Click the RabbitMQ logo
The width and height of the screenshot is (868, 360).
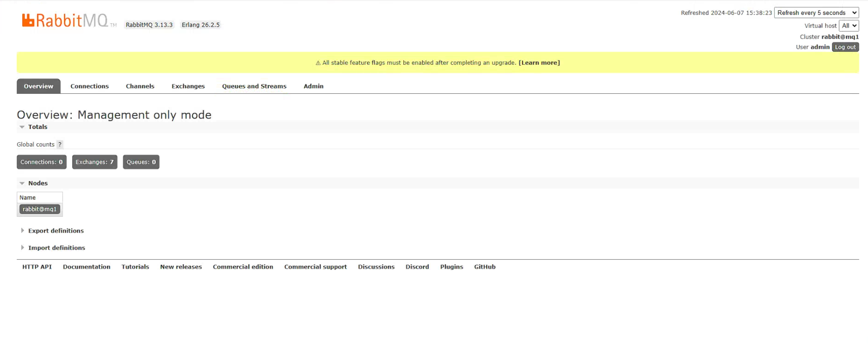[69, 21]
